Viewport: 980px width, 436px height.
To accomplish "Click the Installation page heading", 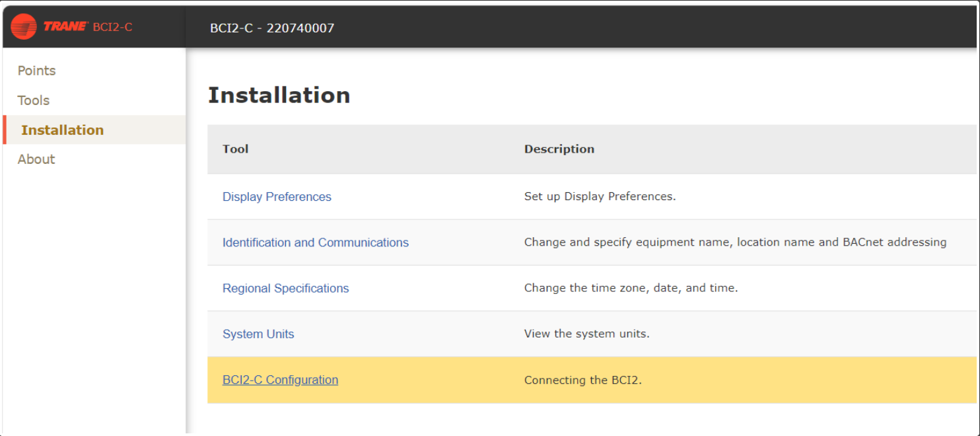I will pyautogui.click(x=279, y=95).
